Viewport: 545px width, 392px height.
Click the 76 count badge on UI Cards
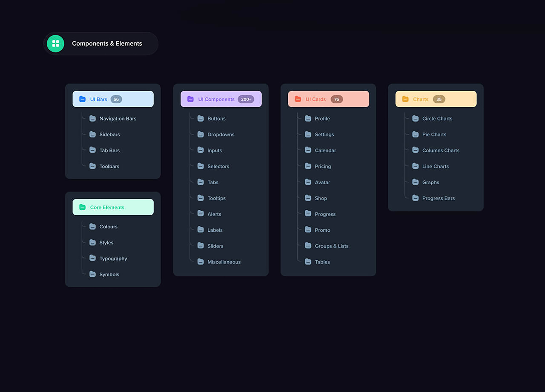[337, 99]
